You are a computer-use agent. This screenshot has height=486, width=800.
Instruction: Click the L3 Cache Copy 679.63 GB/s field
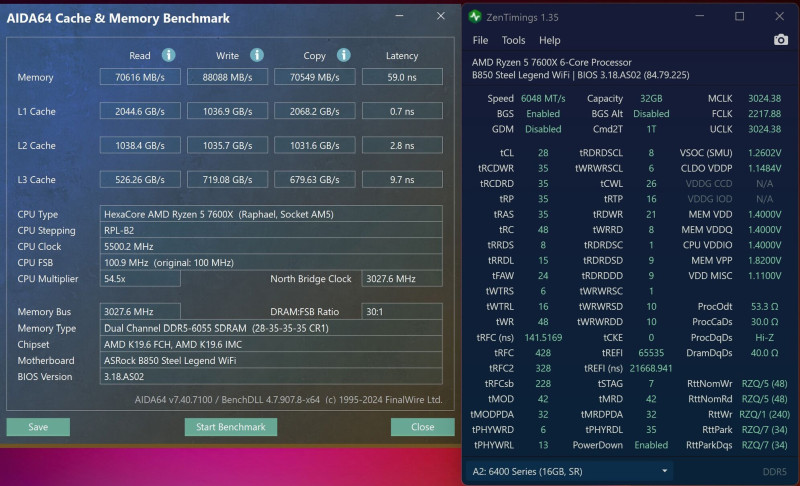pos(315,180)
